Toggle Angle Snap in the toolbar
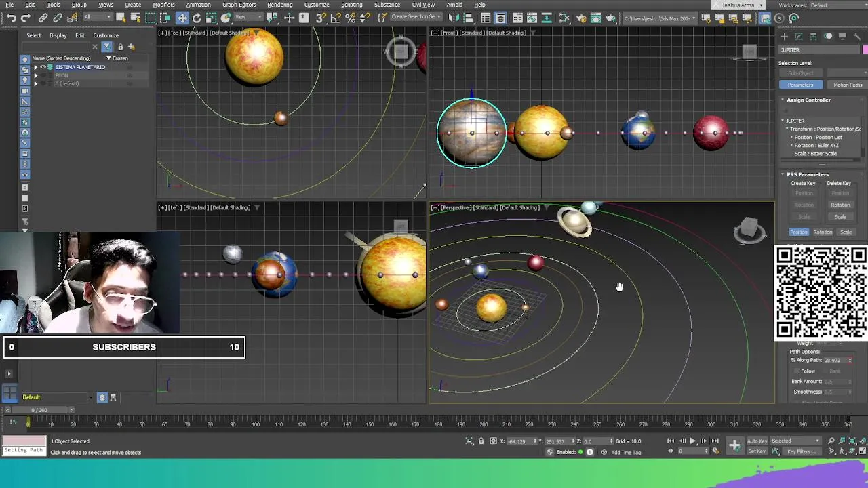The width and height of the screenshot is (868, 488). (x=335, y=18)
